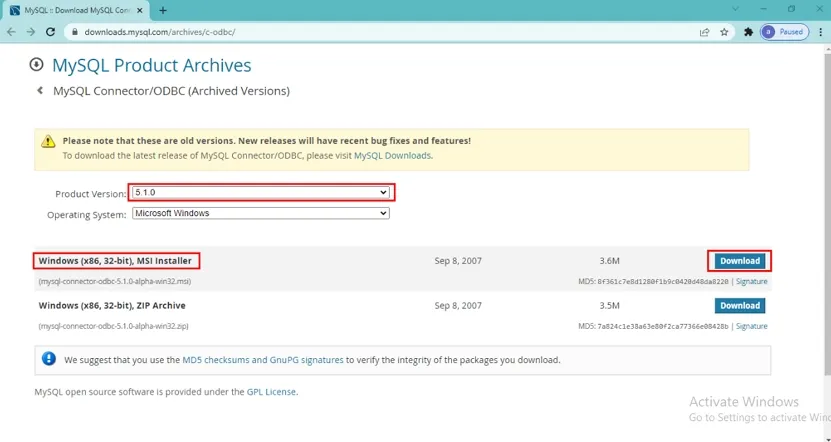Viewport: 831px width, 442px height.
Task: Click the 3.6M file size
Action: click(x=609, y=261)
